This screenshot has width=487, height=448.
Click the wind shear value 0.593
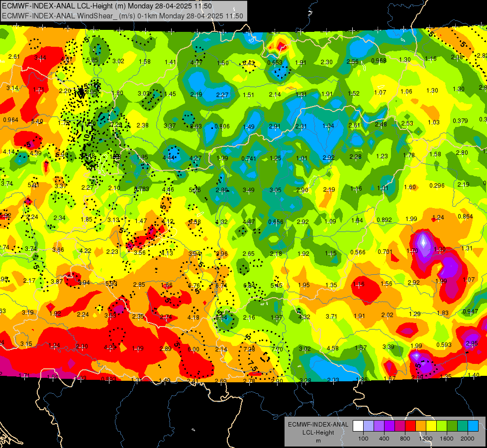point(444,344)
